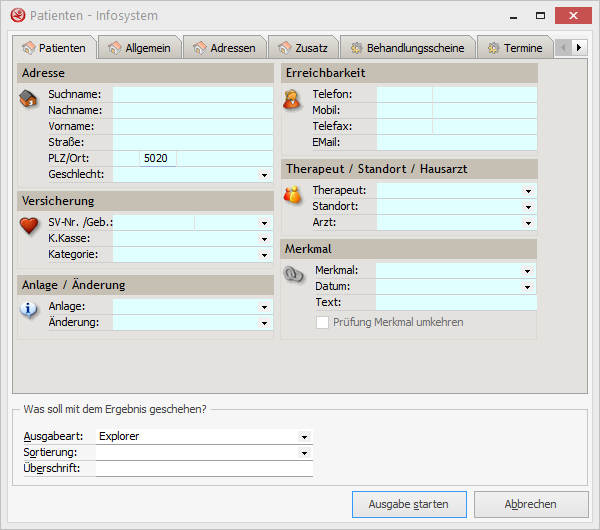Image resolution: width=600 pixels, height=530 pixels.
Task: Click the application icon in title bar
Action: click(x=17, y=16)
